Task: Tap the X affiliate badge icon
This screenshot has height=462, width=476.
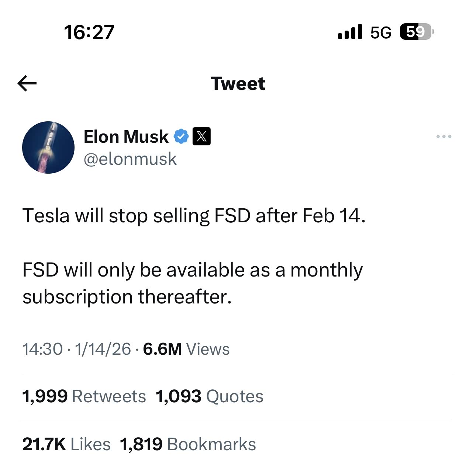Action: [201, 136]
